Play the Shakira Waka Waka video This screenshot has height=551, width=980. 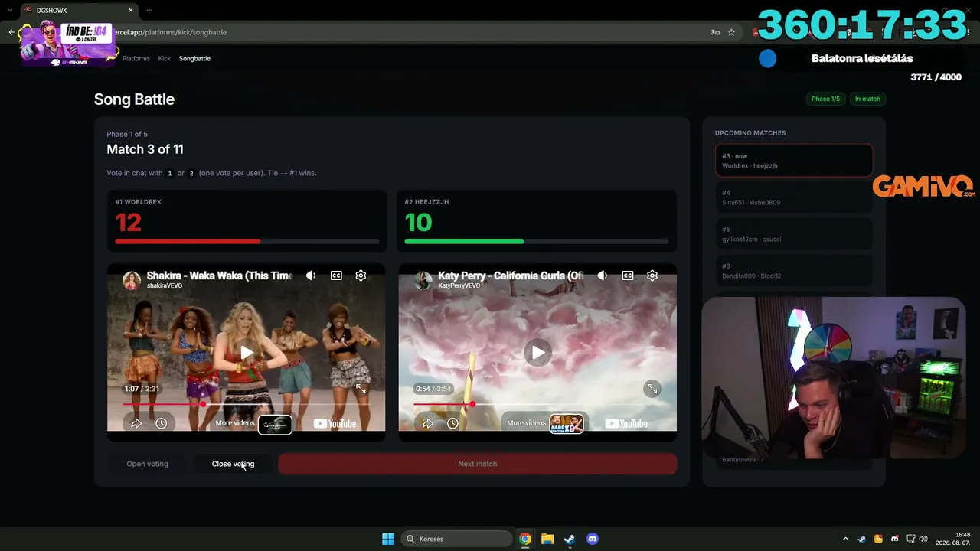point(246,352)
